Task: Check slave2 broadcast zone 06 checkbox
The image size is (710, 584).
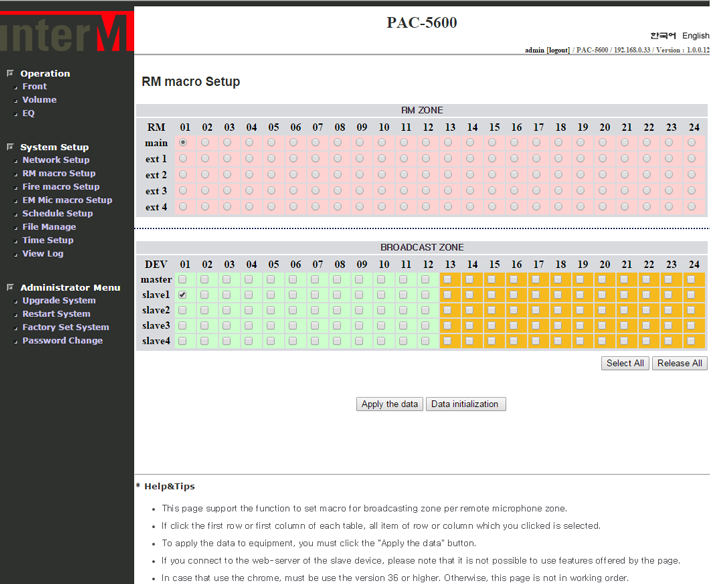Action: point(293,310)
